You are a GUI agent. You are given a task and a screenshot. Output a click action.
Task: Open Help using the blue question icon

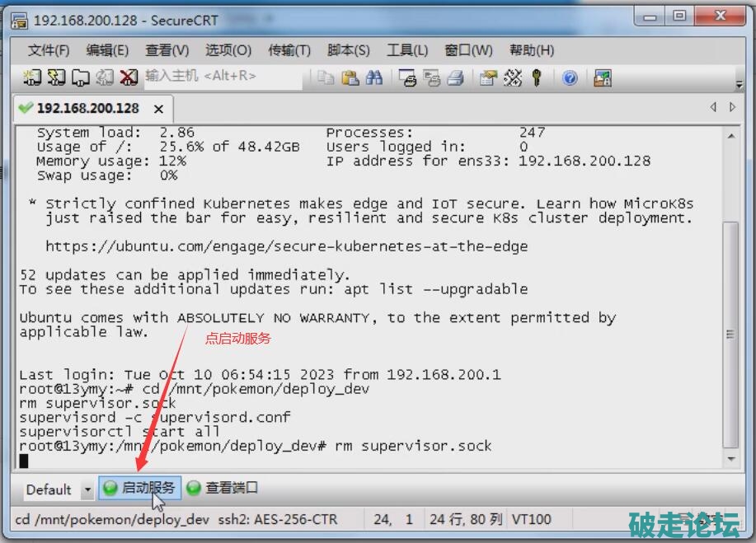[x=570, y=77]
